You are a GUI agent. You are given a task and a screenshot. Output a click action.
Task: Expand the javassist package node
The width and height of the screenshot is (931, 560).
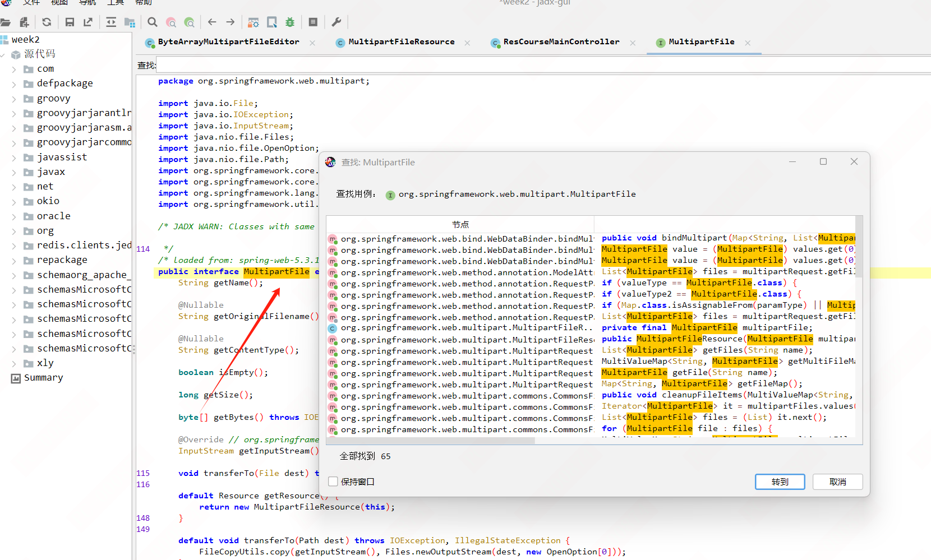click(x=14, y=158)
